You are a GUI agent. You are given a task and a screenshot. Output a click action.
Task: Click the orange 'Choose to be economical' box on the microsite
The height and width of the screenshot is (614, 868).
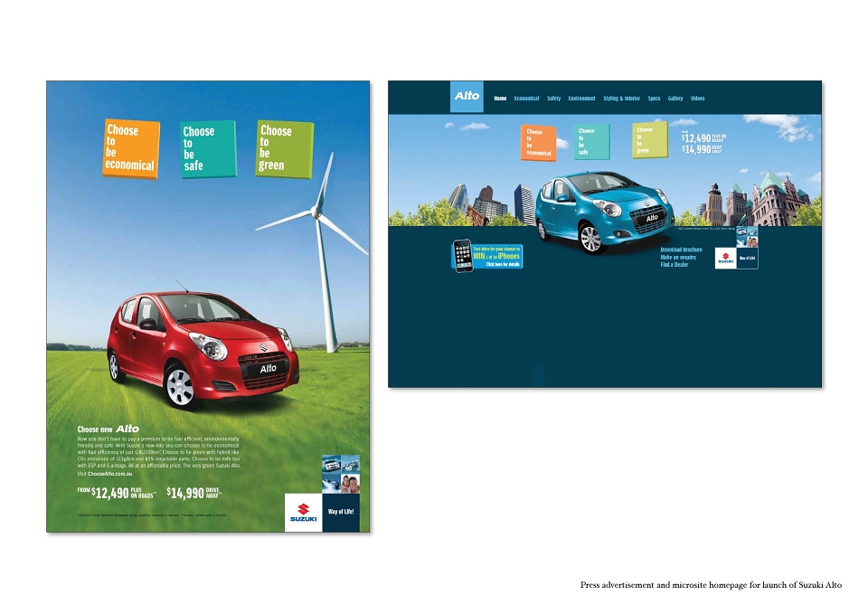(x=538, y=143)
